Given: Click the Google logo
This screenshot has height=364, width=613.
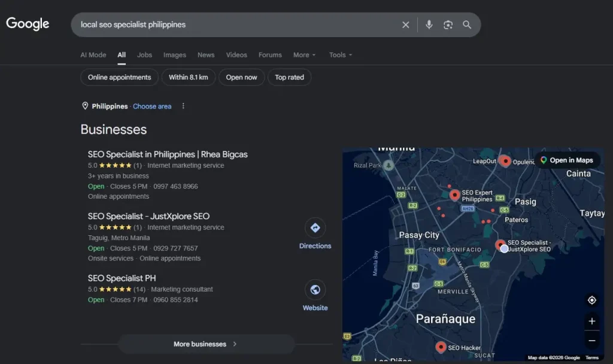Looking at the screenshot, I should click(x=28, y=24).
